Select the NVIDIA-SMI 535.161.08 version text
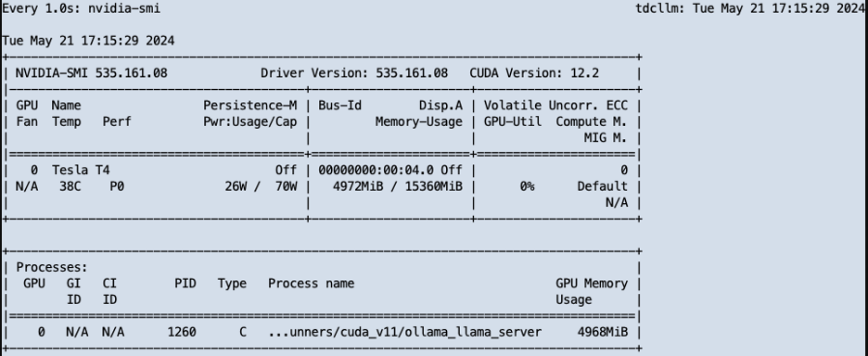This screenshot has width=868, height=356. pyautogui.click(x=91, y=73)
